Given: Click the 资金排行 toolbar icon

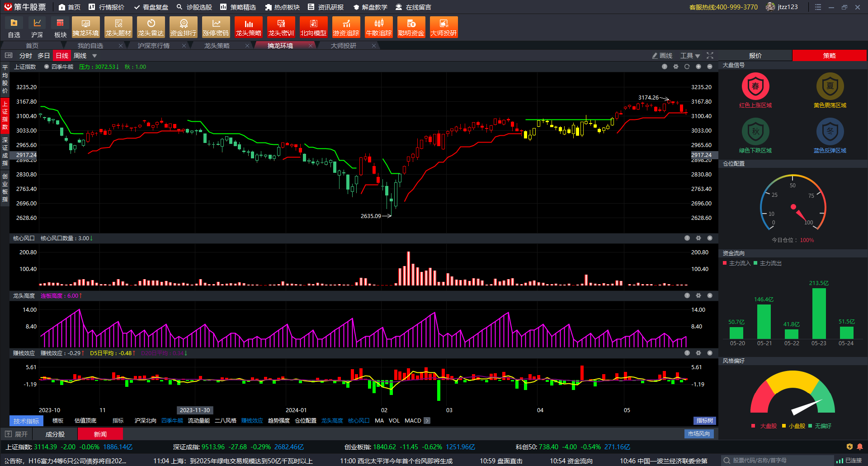Looking at the screenshot, I should coord(183,27).
